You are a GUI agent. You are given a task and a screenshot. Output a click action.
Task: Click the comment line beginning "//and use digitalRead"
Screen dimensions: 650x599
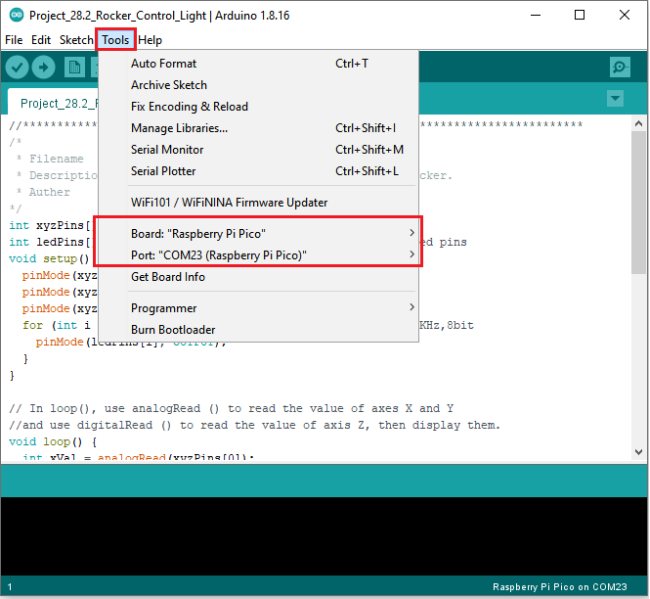point(255,425)
